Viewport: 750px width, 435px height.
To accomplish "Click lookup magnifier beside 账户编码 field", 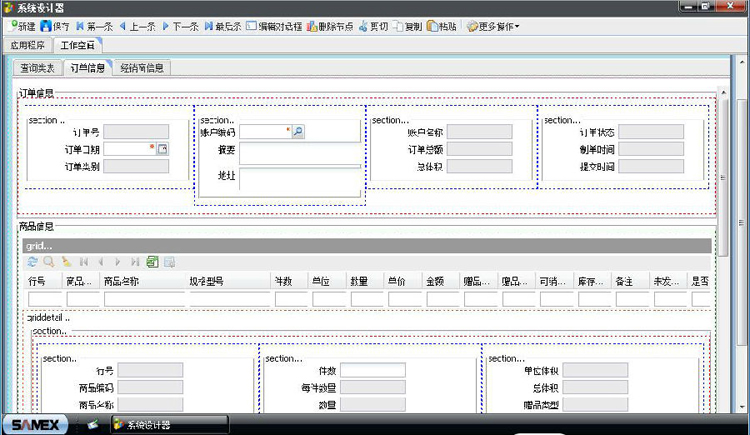I will pyautogui.click(x=298, y=132).
